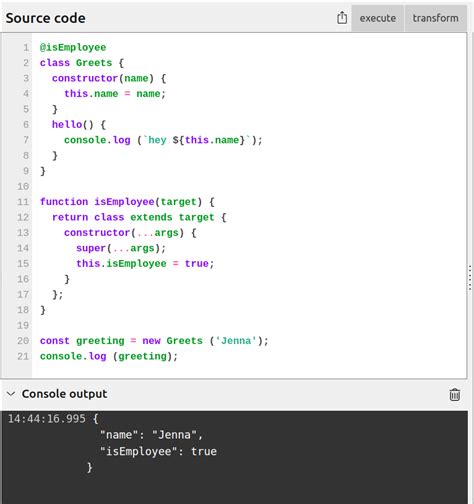Click the function isEmployee(target) definition
474x504 pixels.
[127, 202]
